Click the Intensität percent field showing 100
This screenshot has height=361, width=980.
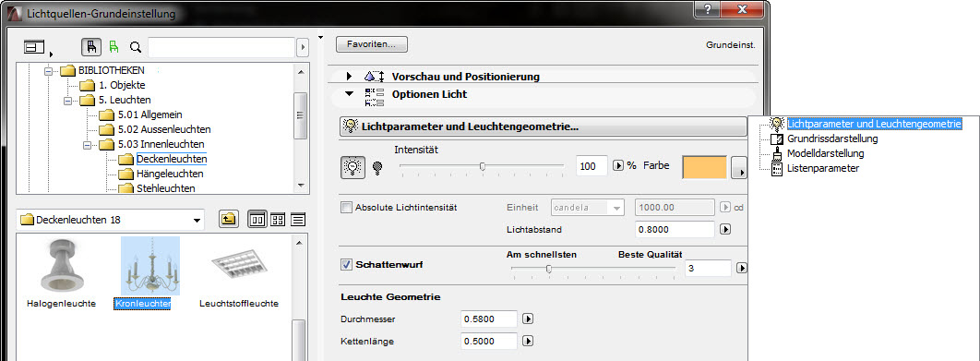592,166
